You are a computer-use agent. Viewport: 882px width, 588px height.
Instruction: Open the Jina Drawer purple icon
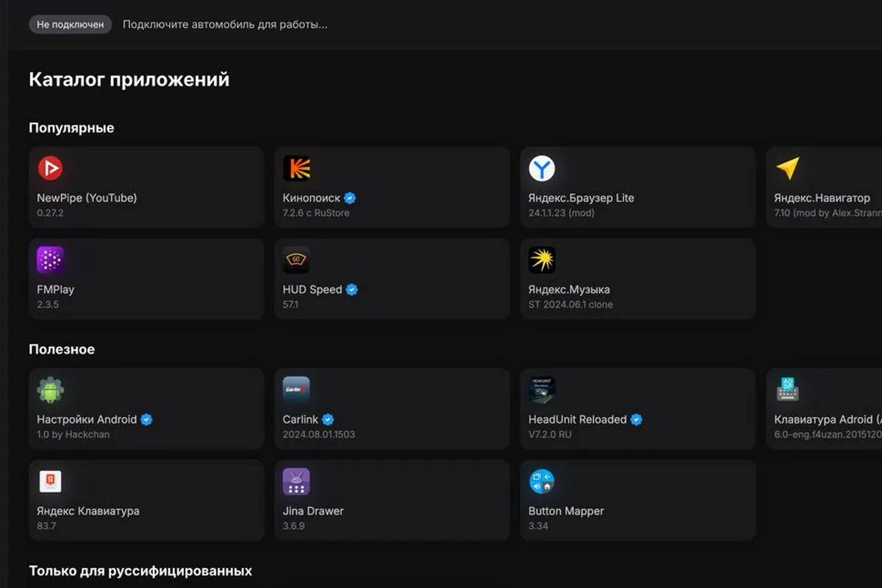click(x=296, y=481)
